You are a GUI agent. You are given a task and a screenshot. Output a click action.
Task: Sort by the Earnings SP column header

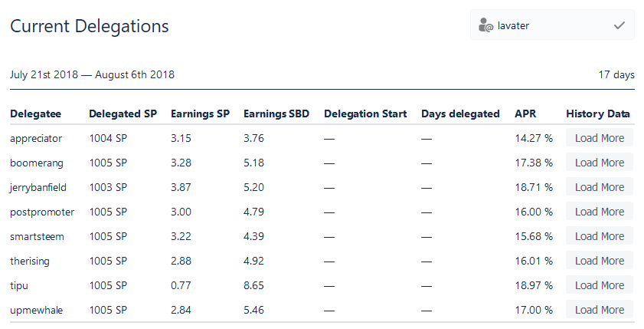(x=200, y=114)
